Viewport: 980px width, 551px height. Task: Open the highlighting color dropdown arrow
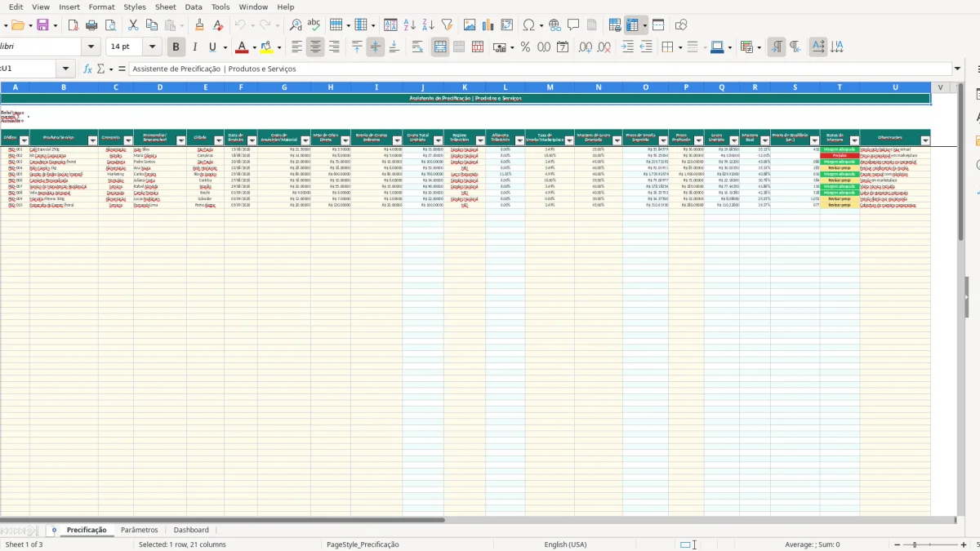pos(281,47)
